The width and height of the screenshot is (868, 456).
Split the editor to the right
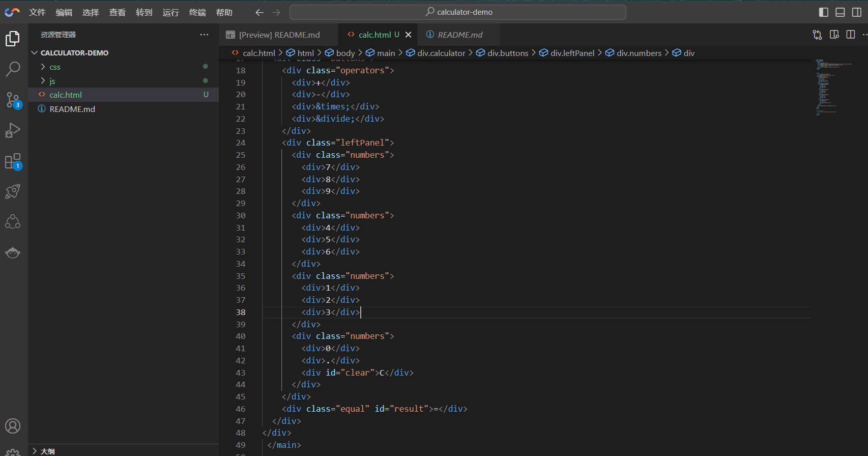(851, 35)
